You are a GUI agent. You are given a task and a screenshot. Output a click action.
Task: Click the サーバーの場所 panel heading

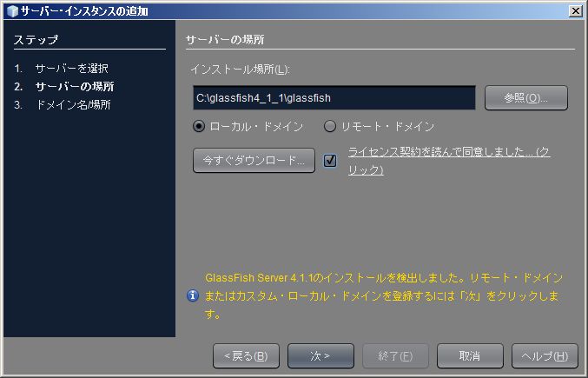tap(225, 40)
